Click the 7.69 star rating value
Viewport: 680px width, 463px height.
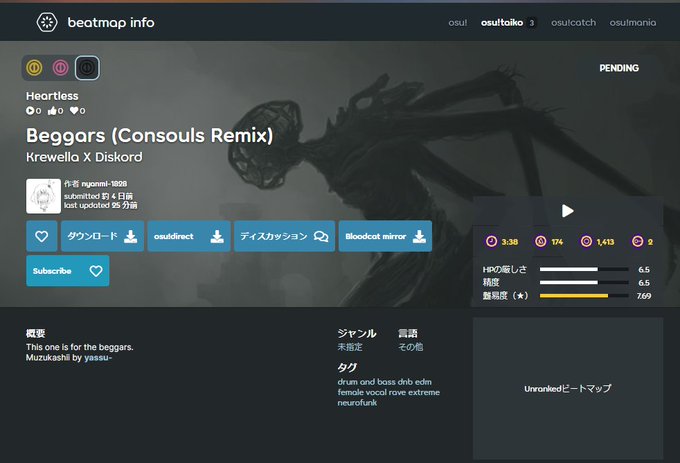(x=644, y=296)
